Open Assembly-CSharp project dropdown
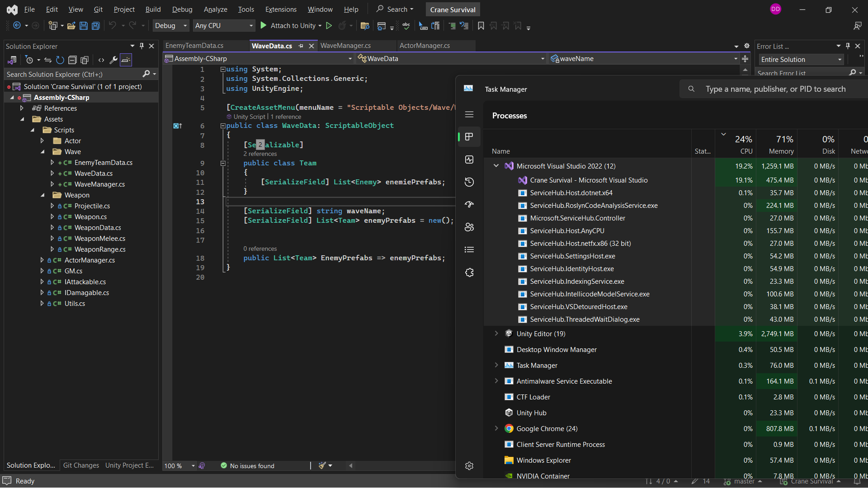The height and width of the screenshot is (488, 868). click(259, 59)
